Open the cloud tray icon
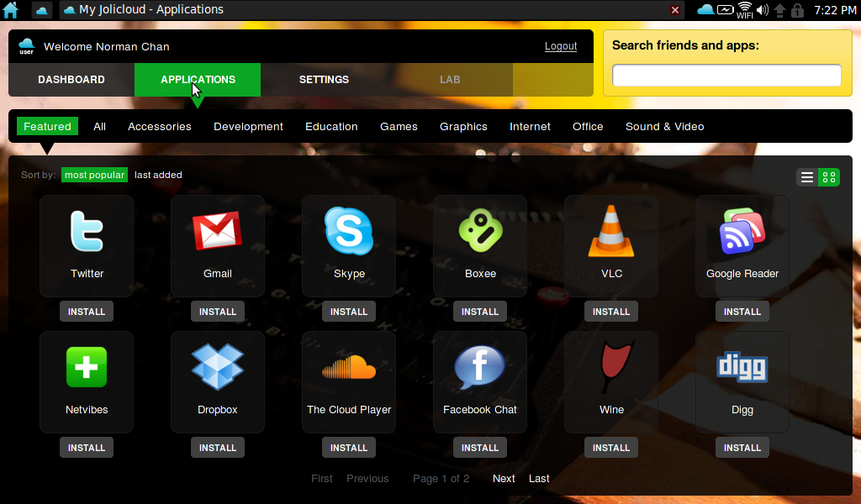This screenshot has width=861, height=504. coord(705,10)
